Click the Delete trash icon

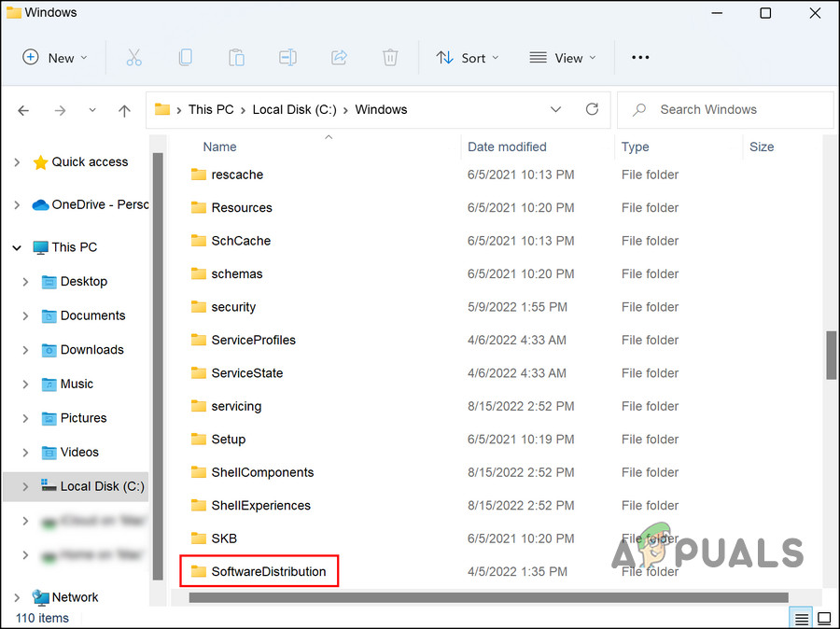390,57
